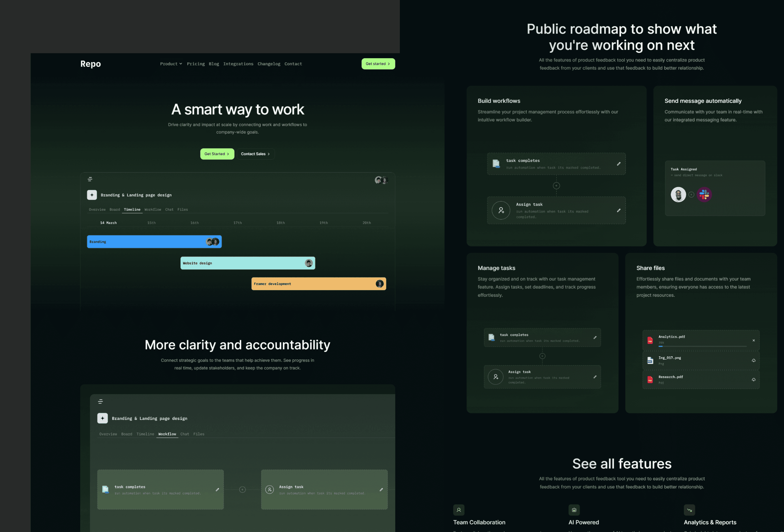Click the plus connector in the Build workflows card
Viewport: 784px width, 532px height.
click(x=556, y=186)
